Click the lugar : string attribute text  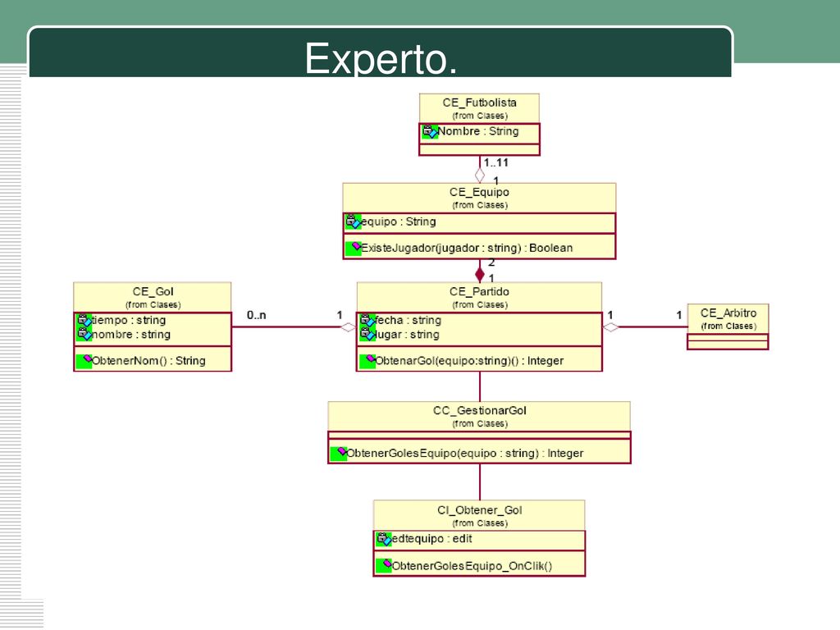coord(408,335)
